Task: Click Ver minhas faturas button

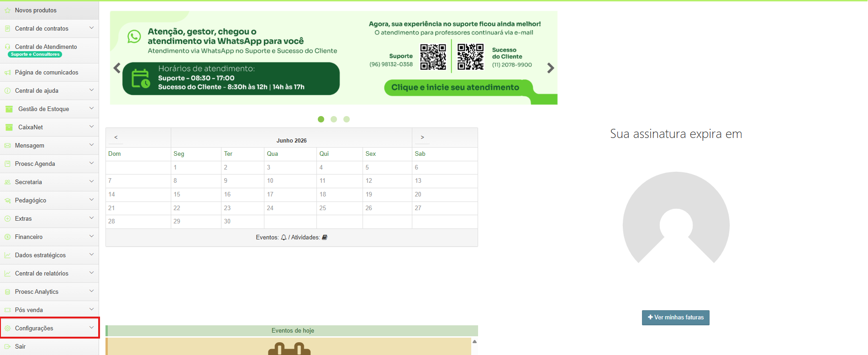Action: point(676,318)
